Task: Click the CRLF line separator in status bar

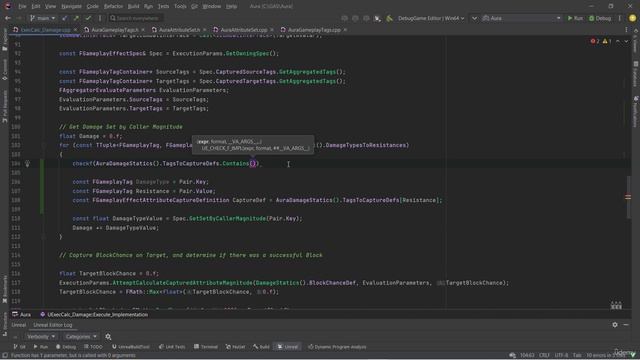Action: pos(544,355)
